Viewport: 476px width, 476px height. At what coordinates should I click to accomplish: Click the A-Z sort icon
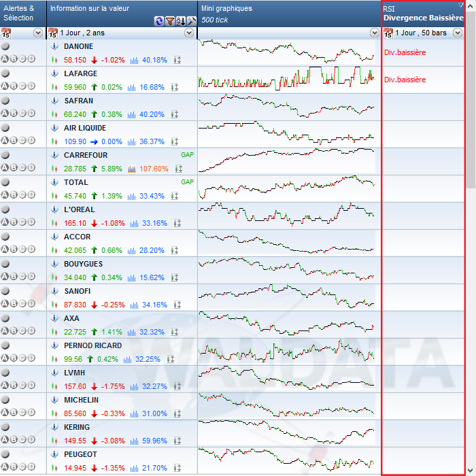click(x=181, y=21)
